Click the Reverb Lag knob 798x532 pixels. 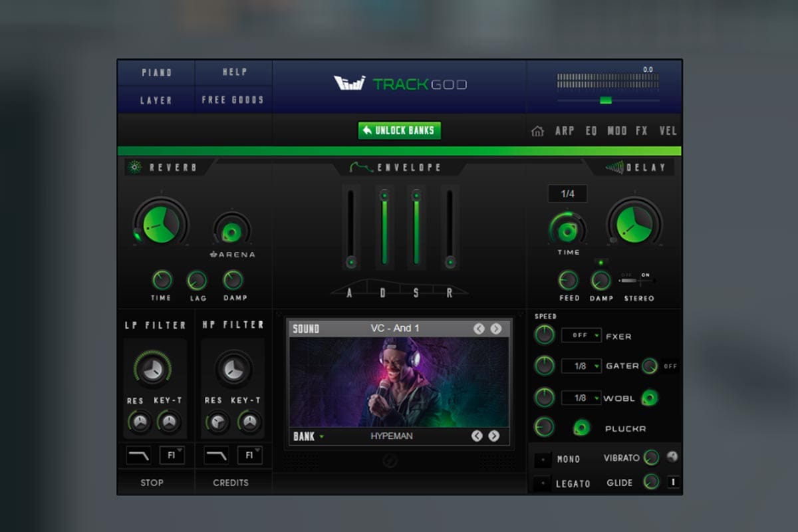[x=198, y=281]
